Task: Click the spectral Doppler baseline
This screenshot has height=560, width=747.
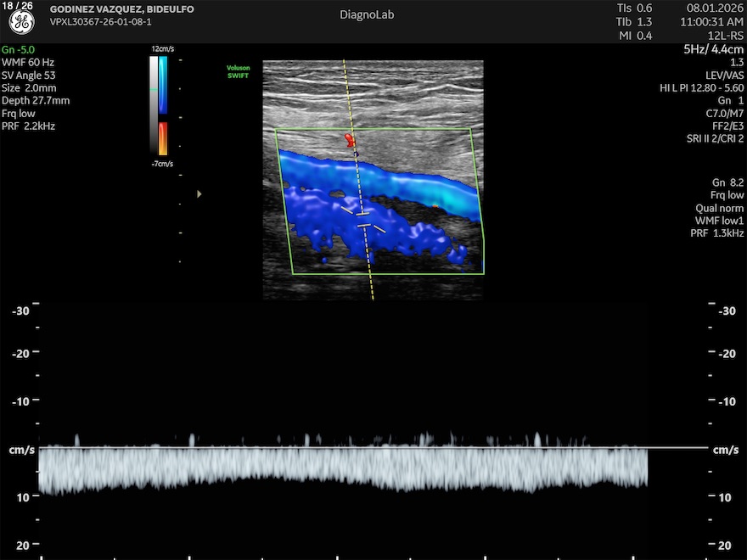Action: point(373,447)
